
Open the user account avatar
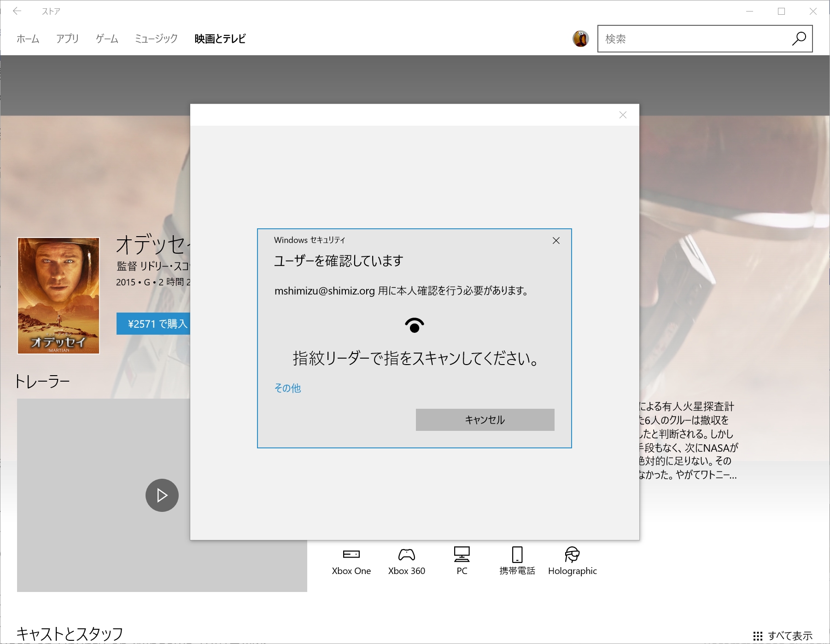point(581,39)
